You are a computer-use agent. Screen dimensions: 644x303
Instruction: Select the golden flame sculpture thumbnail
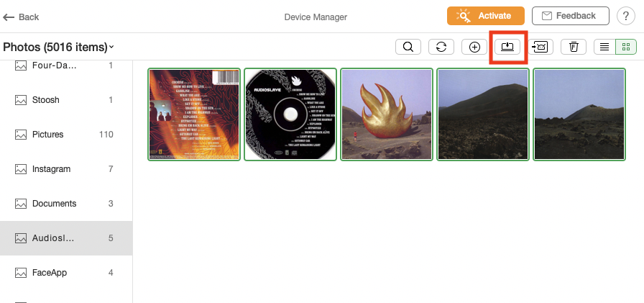(387, 114)
